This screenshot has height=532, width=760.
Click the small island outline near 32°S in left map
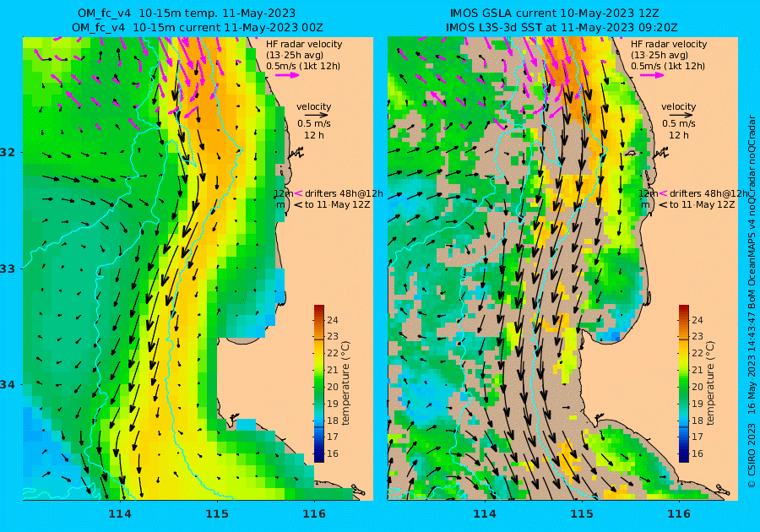296,154
